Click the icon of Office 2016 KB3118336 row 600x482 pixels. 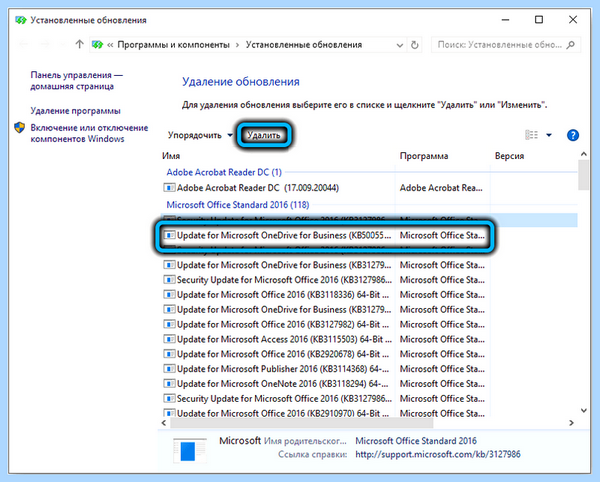169,295
